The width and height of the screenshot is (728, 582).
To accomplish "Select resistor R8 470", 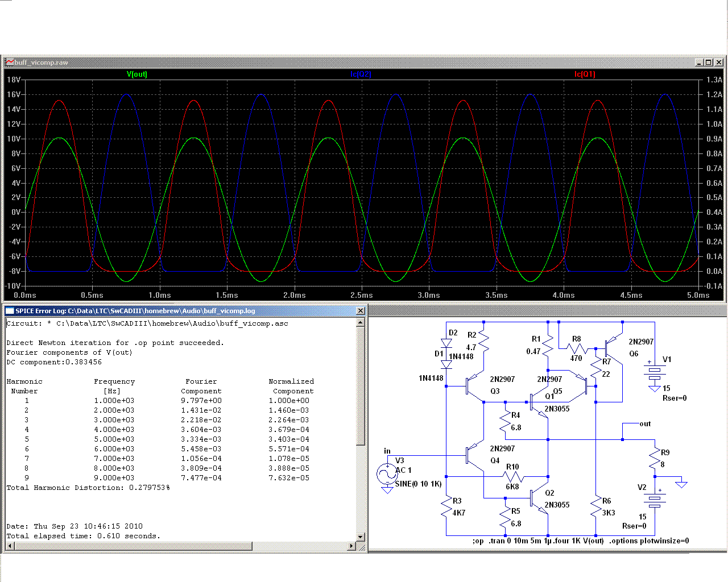I will 577,348.
